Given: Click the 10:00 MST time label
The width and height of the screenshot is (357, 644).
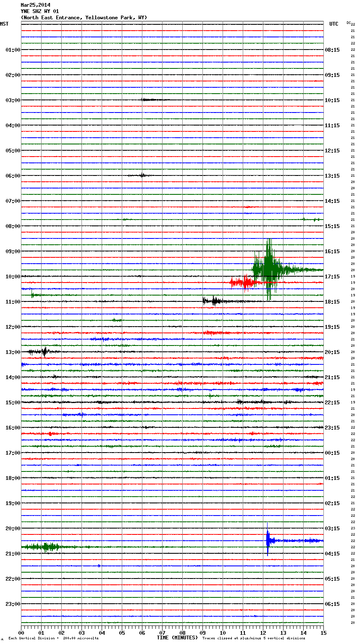Looking at the screenshot, I should [x=13, y=277].
